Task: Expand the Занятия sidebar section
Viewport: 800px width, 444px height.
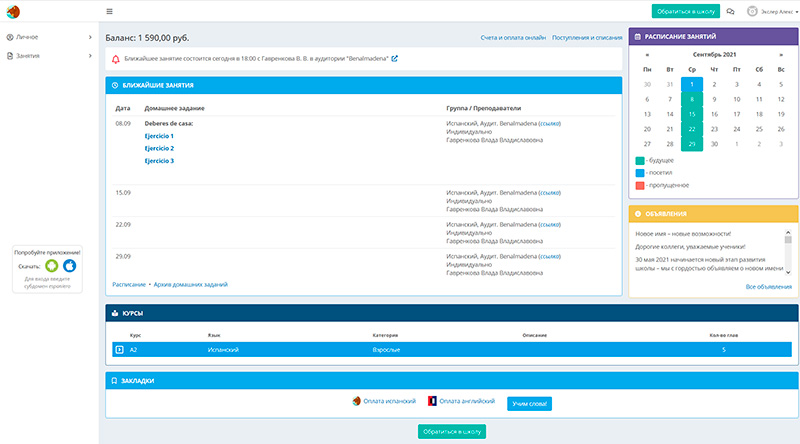Action: [48, 56]
